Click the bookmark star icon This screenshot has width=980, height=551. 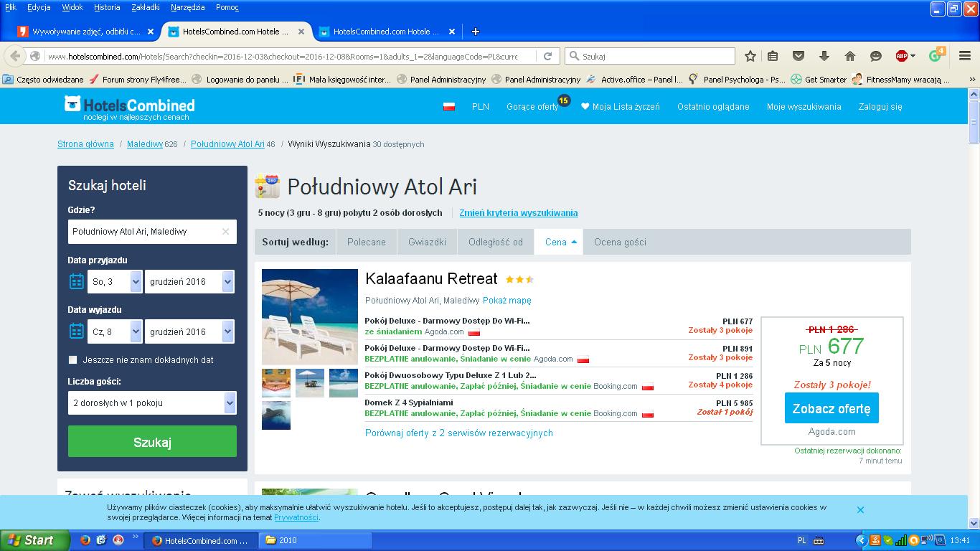pos(750,56)
